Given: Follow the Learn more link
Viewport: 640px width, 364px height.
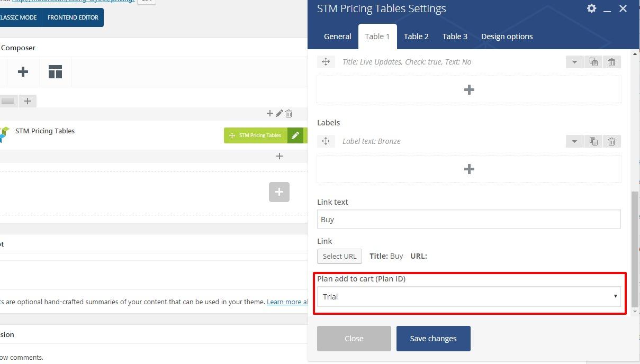Looking at the screenshot, I should tap(287, 302).
